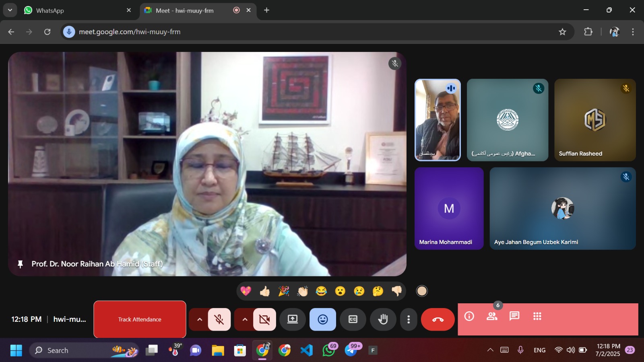The height and width of the screenshot is (362, 644).
Task: Click the red leave call button
Action: point(438,319)
